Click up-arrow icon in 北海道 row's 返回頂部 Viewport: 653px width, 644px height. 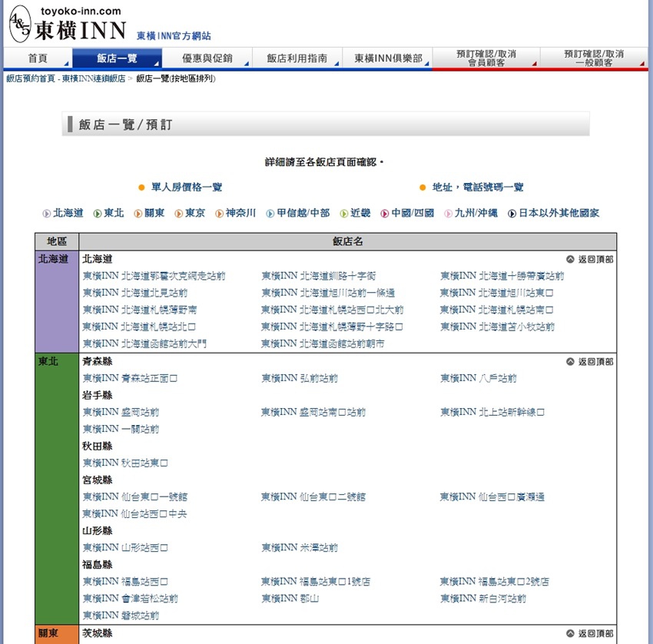(x=570, y=259)
